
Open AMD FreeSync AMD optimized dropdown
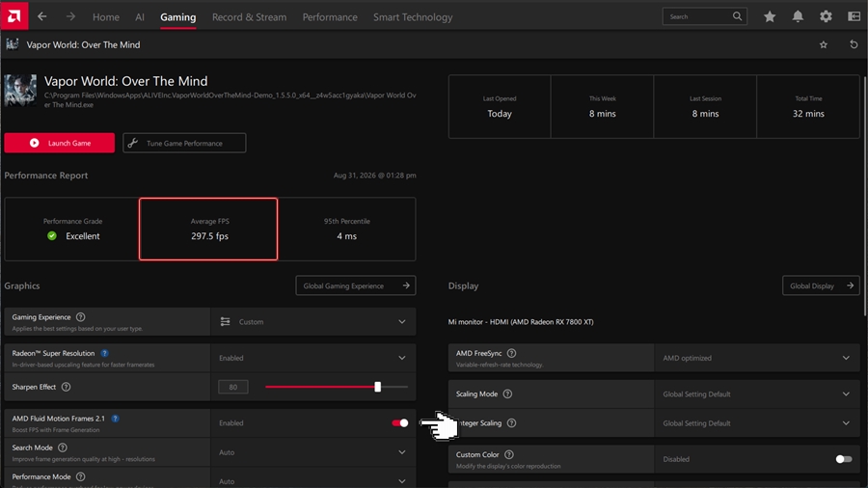(x=757, y=358)
